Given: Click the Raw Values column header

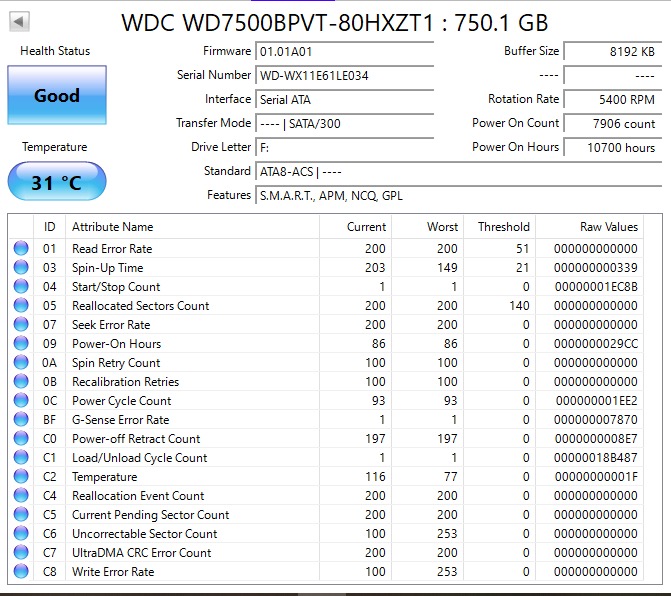Looking at the screenshot, I should [589, 227].
